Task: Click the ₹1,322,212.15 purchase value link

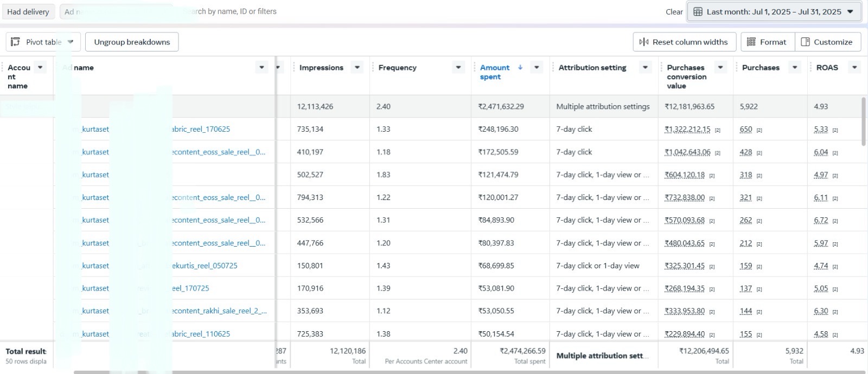Action: click(x=687, y=129)
